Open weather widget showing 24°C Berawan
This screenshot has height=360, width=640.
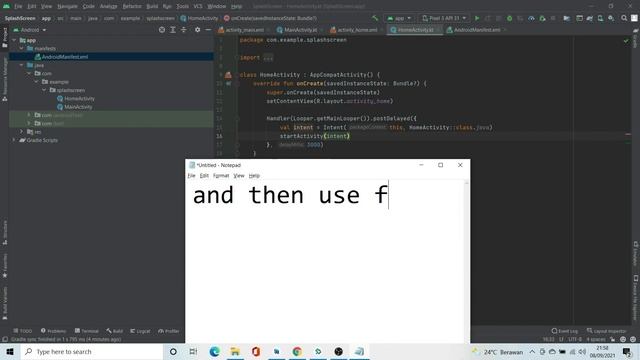(x=497, y=351)
